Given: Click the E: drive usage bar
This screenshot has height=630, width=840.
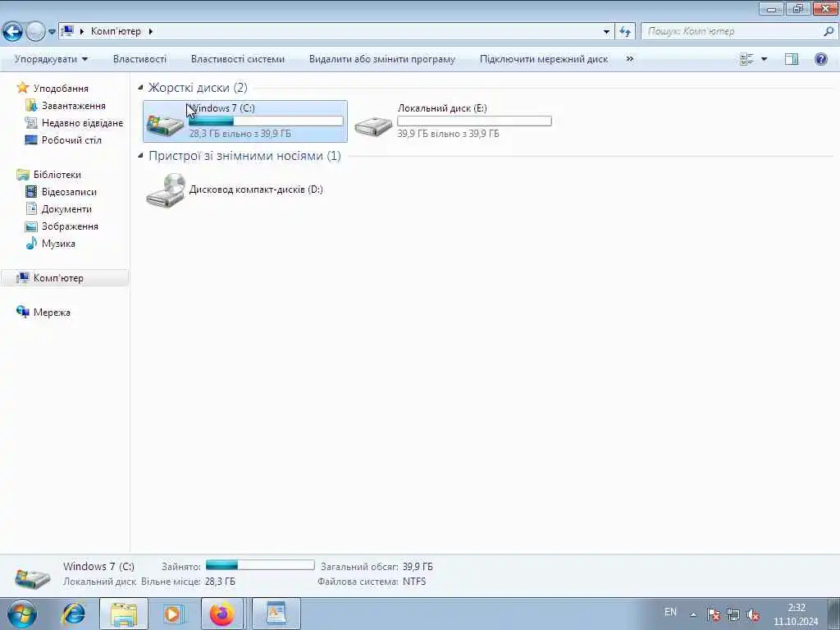Looking at the screenshot, I should pyautogui.click(x=474, y=121).
